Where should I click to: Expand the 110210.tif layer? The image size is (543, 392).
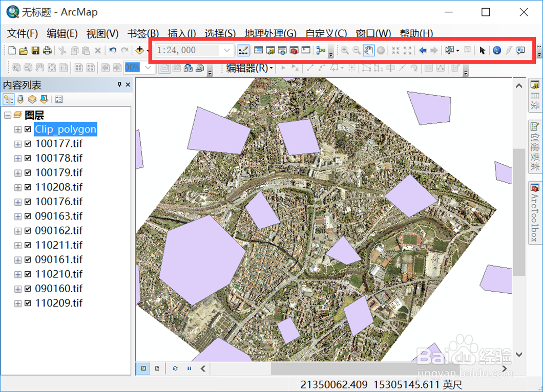17,275
